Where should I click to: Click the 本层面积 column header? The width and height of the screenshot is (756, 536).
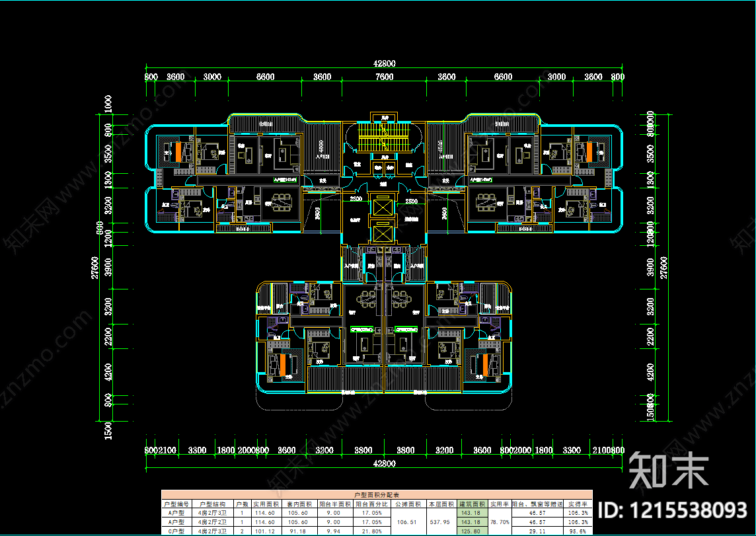(441, 504)
